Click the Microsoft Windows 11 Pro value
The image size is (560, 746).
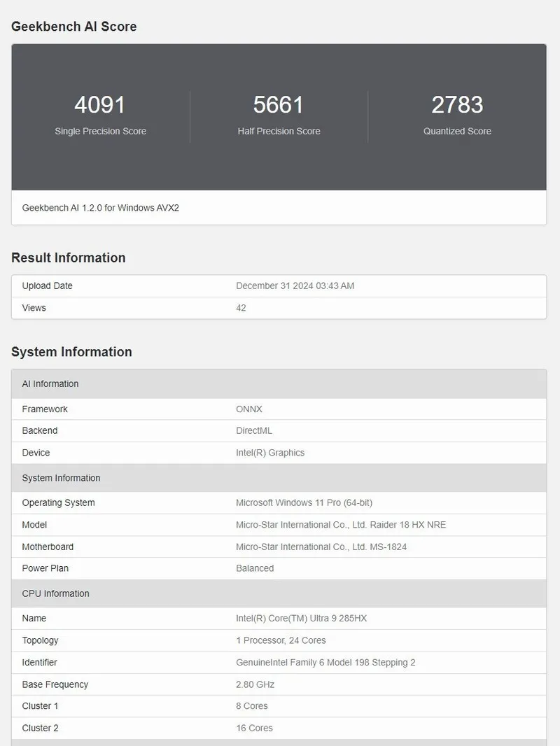[x=304, y=502]
